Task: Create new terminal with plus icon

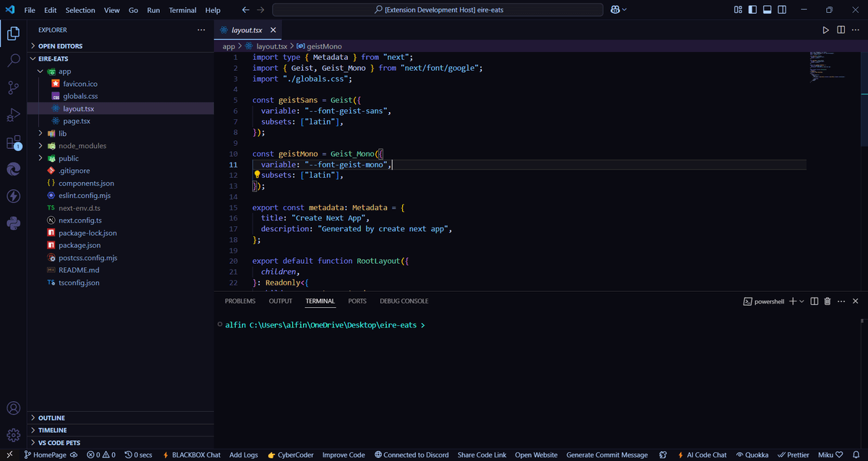Action: pos(793,301)
